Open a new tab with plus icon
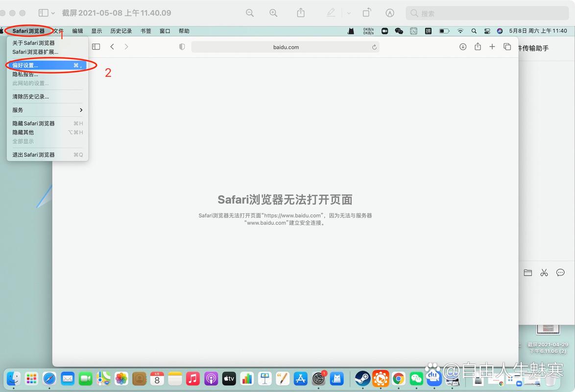The height and width of the screenshot is (392, 575). coord(492,47)
